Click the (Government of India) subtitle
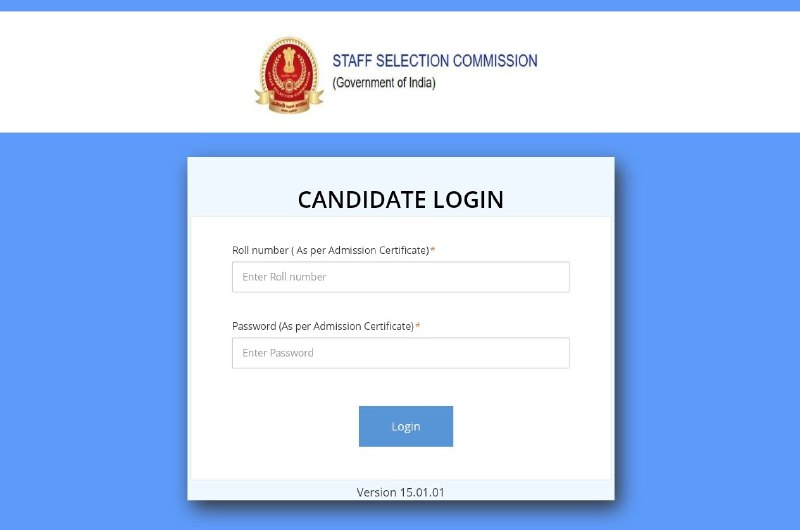Screen dimensions: 800x530 (384, 83)
